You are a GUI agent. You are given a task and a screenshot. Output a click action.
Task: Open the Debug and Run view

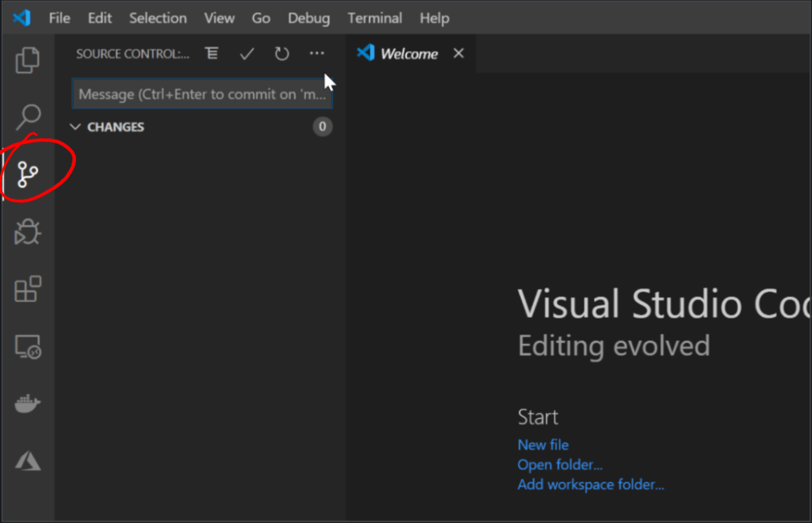[28, 231]
